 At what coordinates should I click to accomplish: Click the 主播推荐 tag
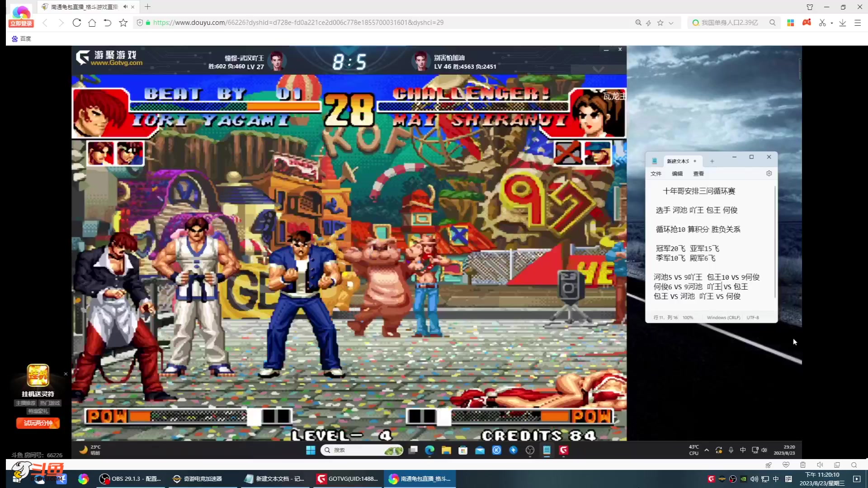(25, 403)
